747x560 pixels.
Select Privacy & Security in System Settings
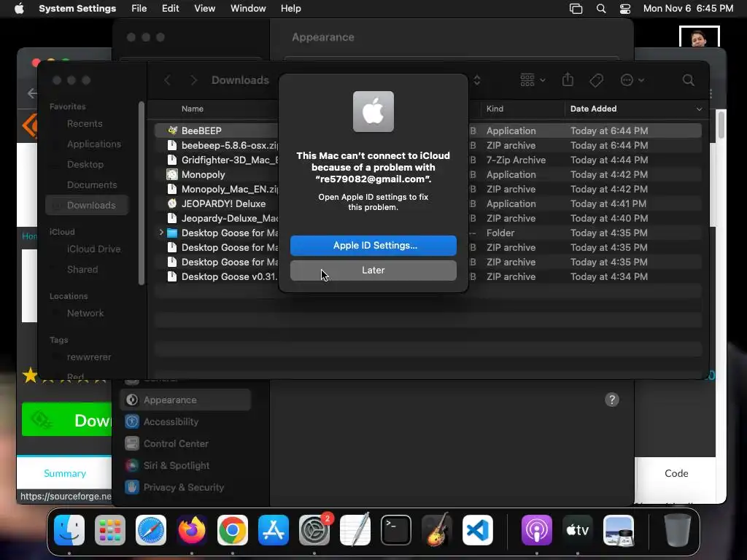click(185, 488)
